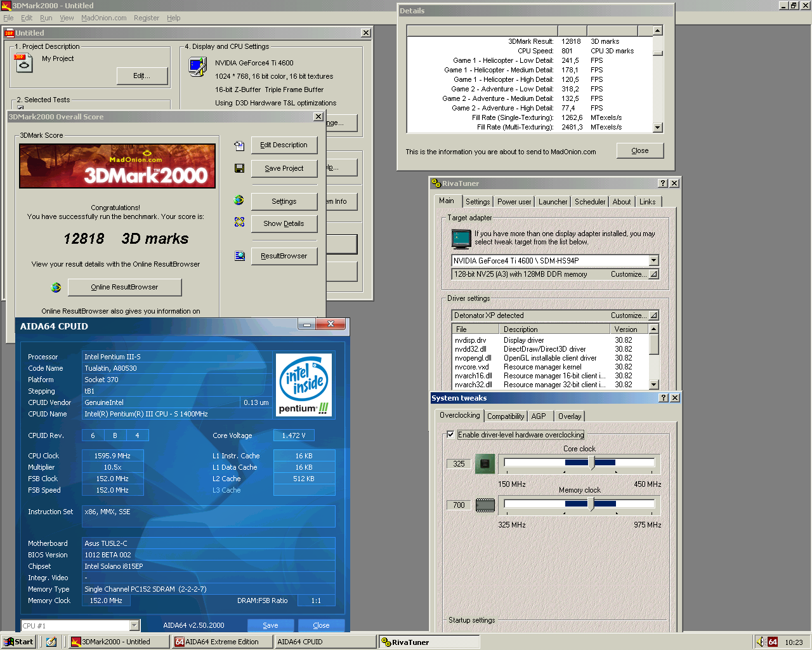Click the Intel Inside Pentium III logo
This screenshot has height=650, width=812.
(304, 385)
